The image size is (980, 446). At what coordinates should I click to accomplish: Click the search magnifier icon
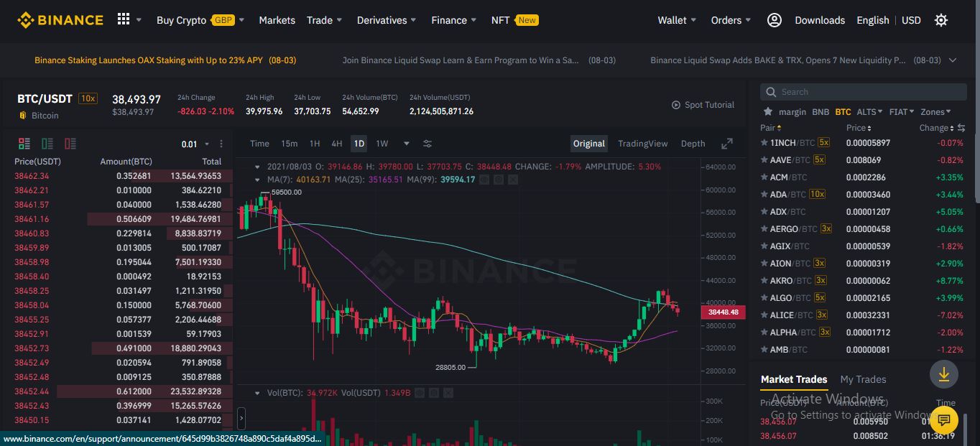(x=772, y=92)
